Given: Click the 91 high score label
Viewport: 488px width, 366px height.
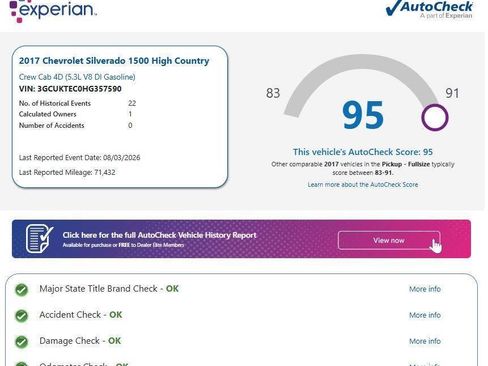Looking at the screenshot, I should pyautogui.click(x=452, y=93).
